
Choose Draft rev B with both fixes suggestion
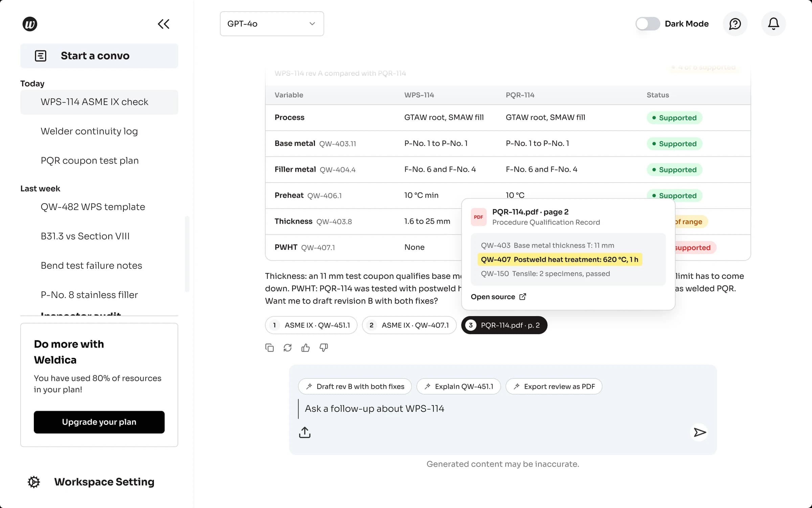pos(355,386)
